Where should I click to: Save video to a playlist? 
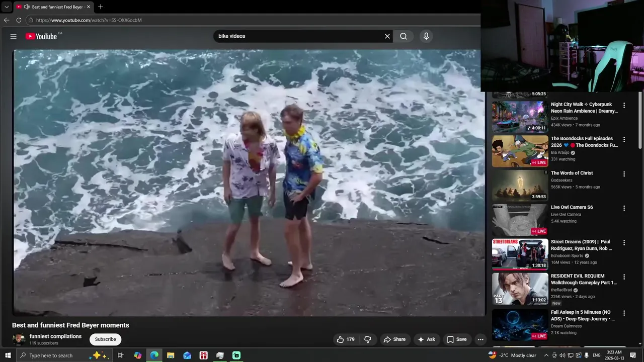457,339
